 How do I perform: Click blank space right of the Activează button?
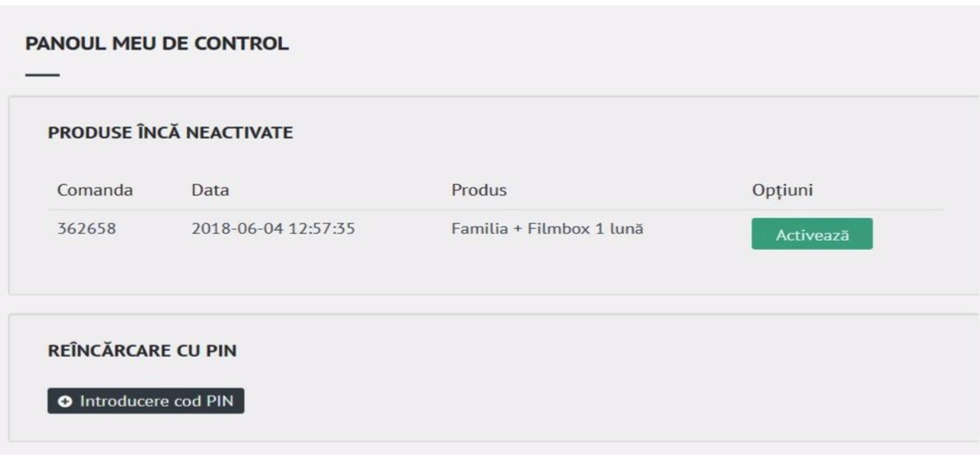(912, 235)
